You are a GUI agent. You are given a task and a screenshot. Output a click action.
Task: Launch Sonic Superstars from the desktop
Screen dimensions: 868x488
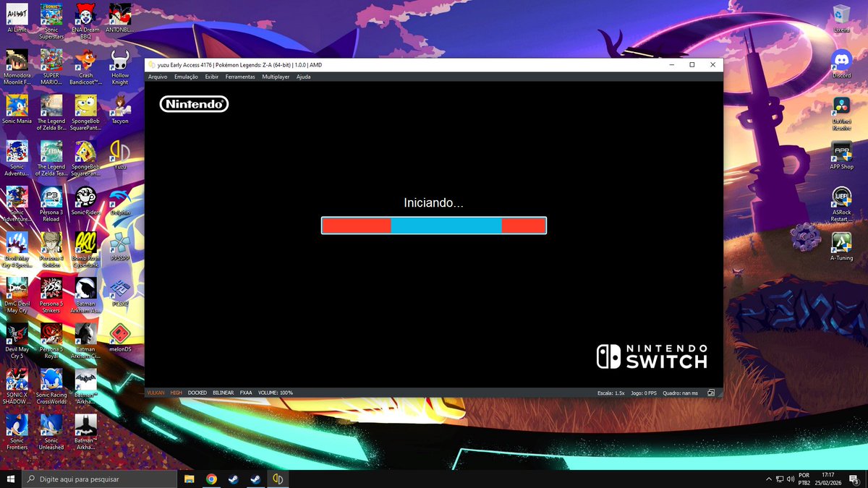click(x=51, y=22)
